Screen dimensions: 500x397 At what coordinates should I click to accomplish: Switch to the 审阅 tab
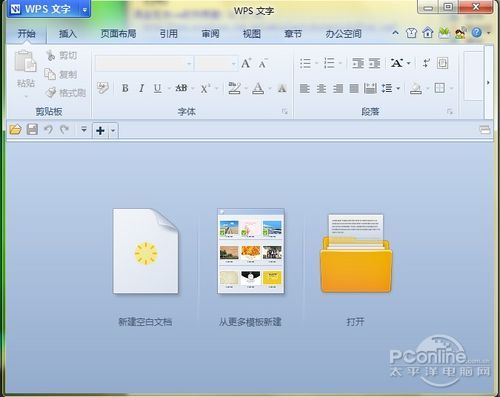point(210,34)
